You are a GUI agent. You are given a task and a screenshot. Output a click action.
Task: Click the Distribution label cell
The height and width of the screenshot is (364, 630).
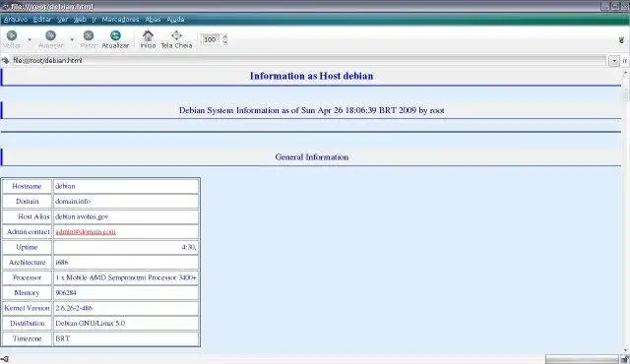(27, 324)
